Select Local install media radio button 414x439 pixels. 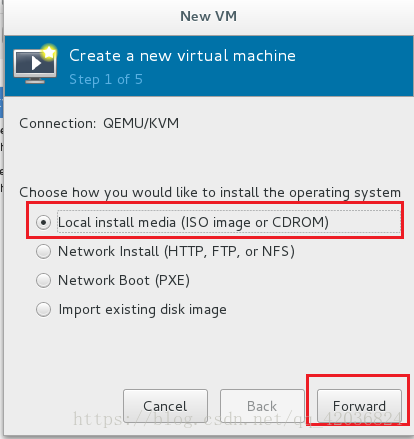pos(43,222)
